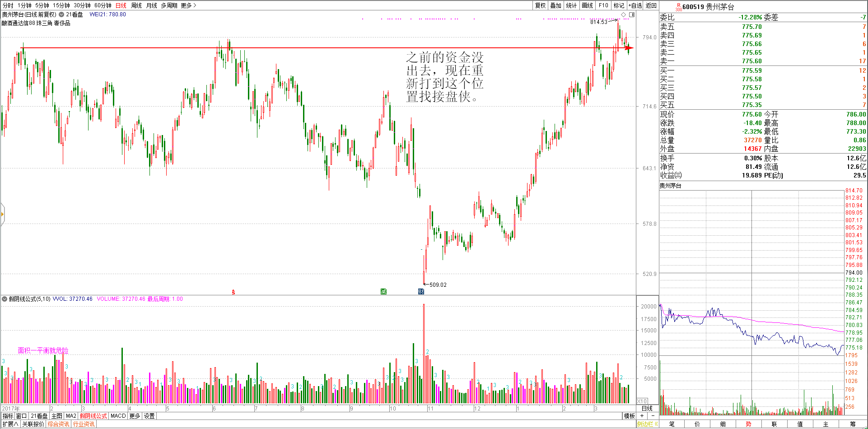The width and height of the screenshot is (868, 429).
Task: Open the 更多 indicators tab
Action: 135,416
